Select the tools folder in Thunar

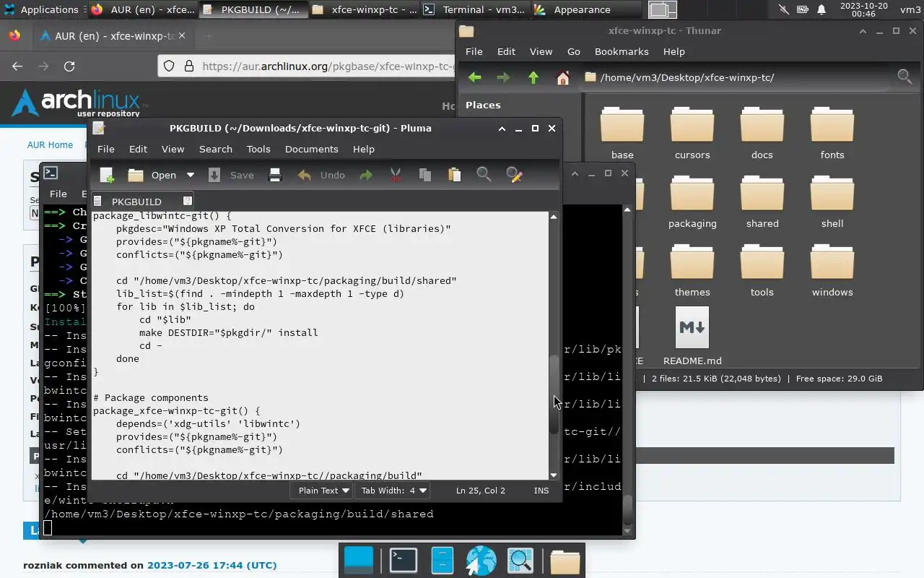(762, 270)
